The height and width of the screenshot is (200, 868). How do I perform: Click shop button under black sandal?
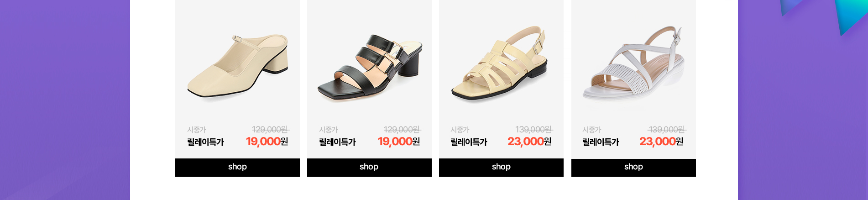(x=369, y=167)
